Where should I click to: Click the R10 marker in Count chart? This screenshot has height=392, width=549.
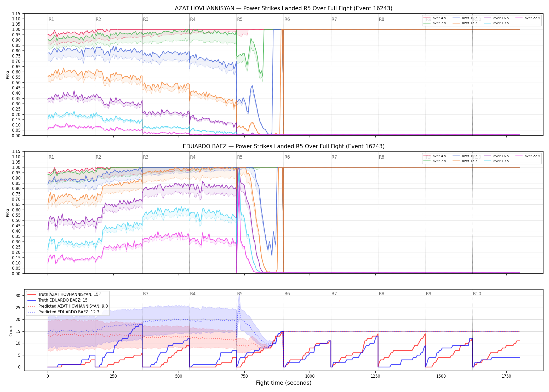tap(477, 294)
